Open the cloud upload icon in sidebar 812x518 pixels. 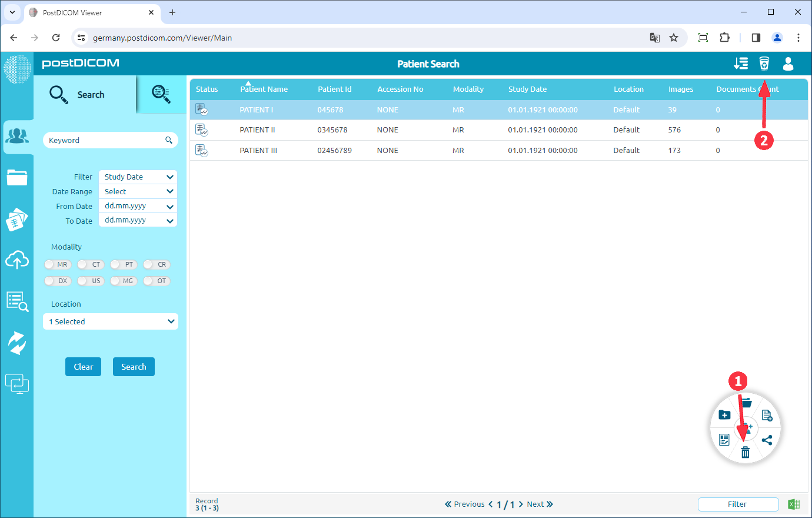coord(17,260)
